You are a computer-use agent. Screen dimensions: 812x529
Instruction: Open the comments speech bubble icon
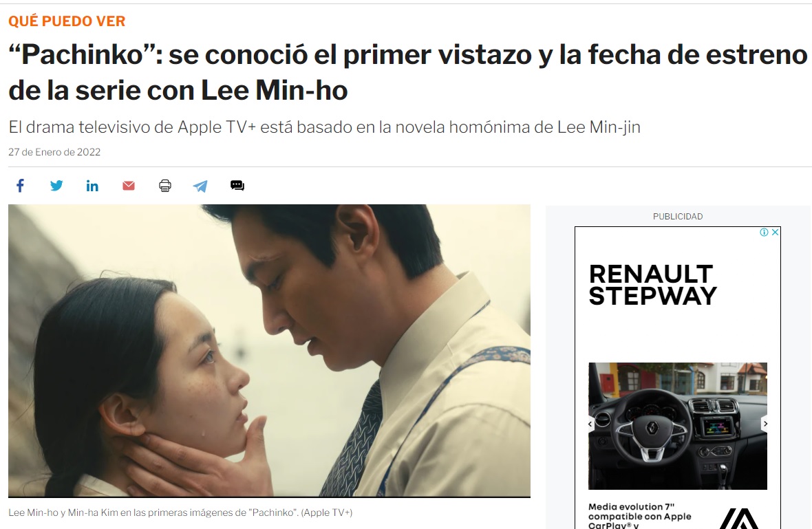pyautogui.click(x=237, y=185)
